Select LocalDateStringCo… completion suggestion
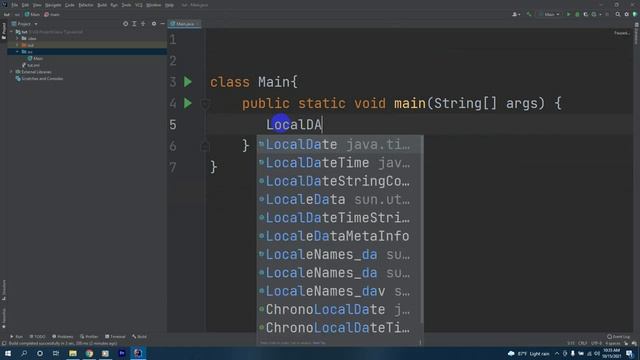 point(338,181)
